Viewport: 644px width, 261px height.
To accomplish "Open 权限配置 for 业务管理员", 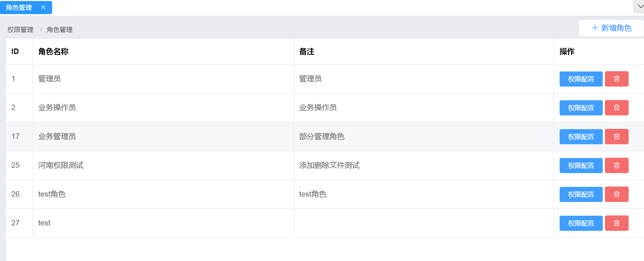I will (x=581, y=136).
